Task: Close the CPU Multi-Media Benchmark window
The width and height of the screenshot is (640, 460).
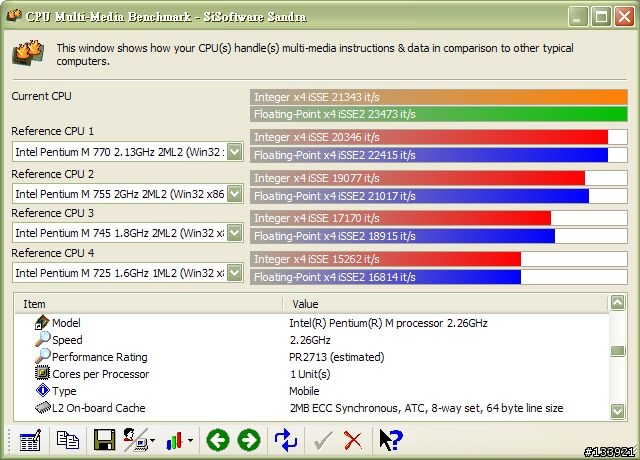Action: tap(624, 16)
